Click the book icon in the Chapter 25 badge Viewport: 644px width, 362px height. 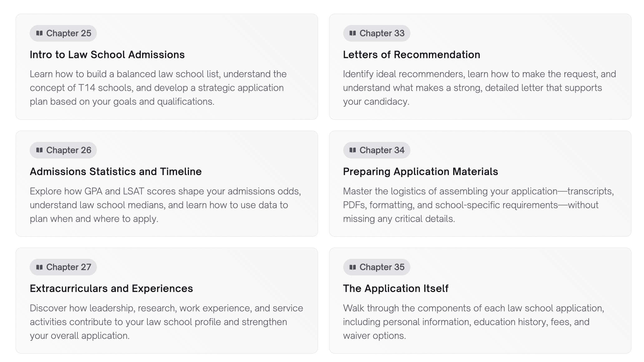[x=40, y=33]
